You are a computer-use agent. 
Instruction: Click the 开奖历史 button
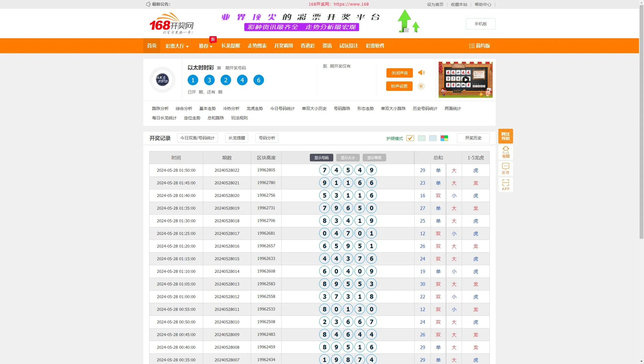pyautogui.click(x=473, y=138)
